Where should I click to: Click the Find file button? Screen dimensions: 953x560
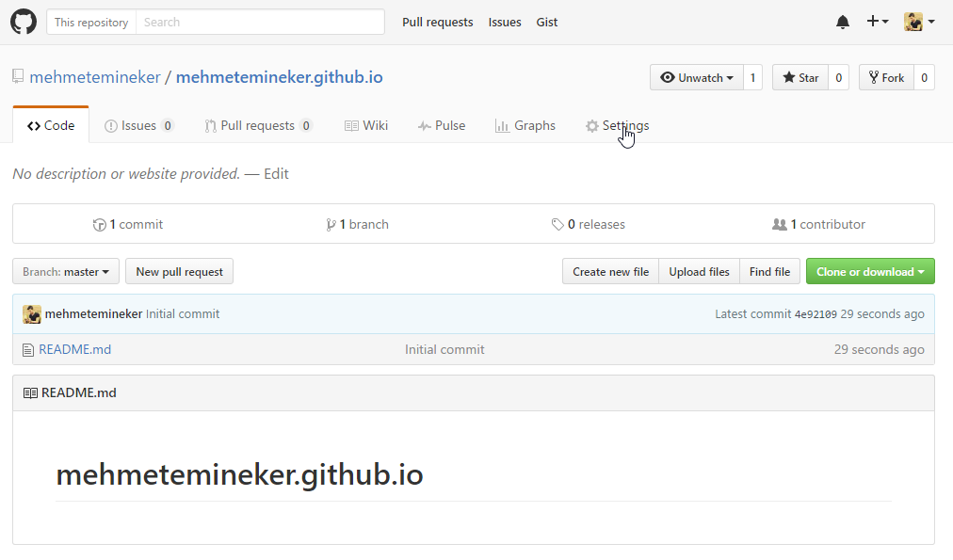point(769,271)
